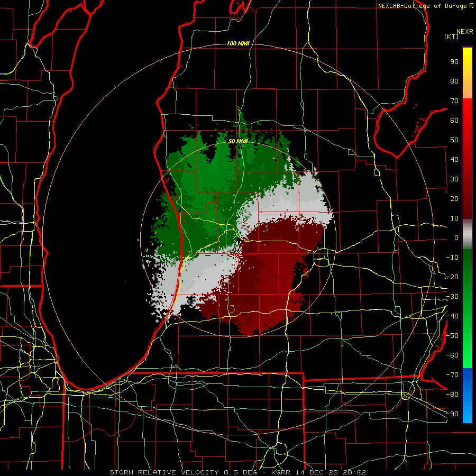Click the -30 value on the velocity scale
Screen dimensions: 476x476
click(452, 297)
